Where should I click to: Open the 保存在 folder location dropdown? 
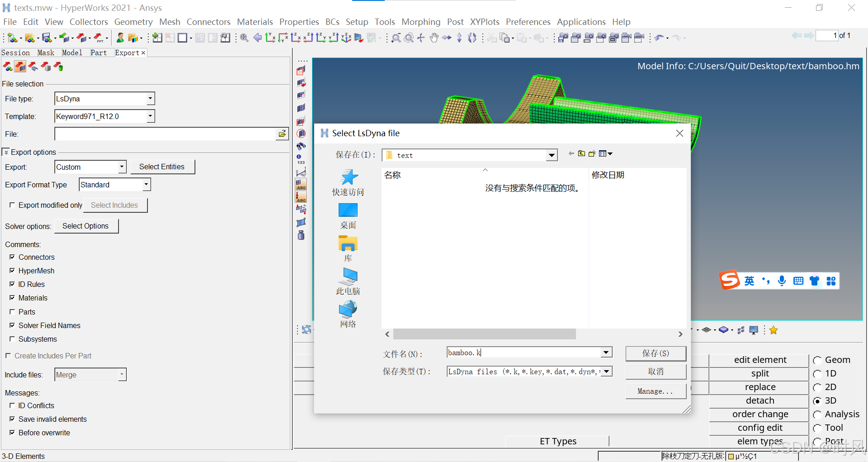552,155
